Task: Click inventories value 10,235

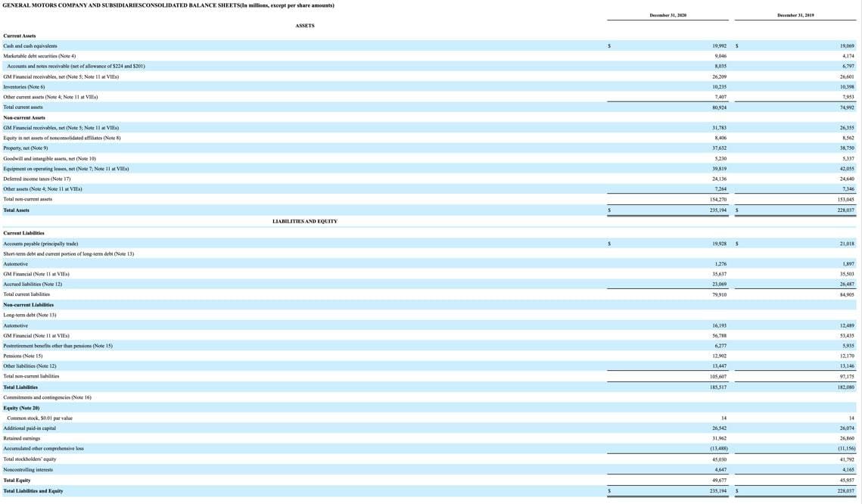Action: click(719, 87)
